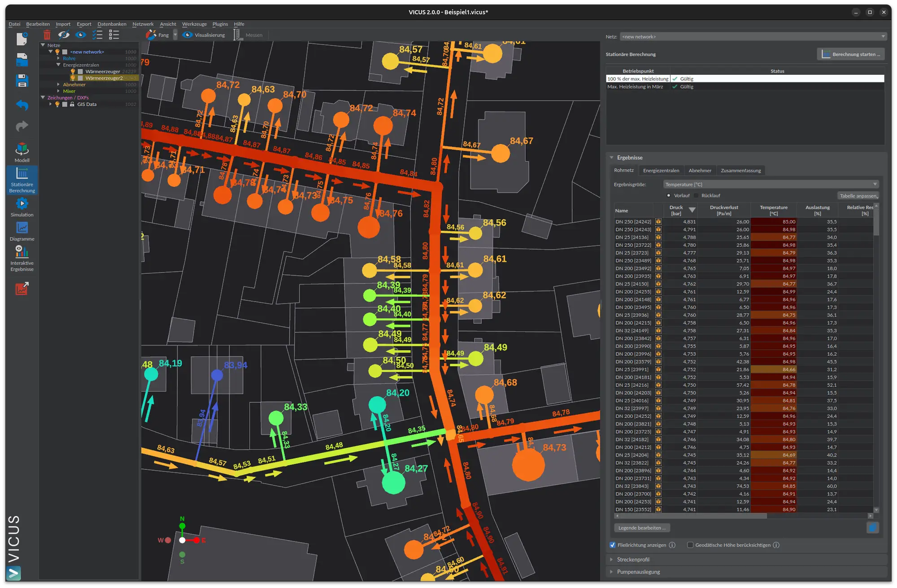Open the Fang snap options dropdown arrow
The height and width of the screenshot is (588, 897).
click(175, 35)
